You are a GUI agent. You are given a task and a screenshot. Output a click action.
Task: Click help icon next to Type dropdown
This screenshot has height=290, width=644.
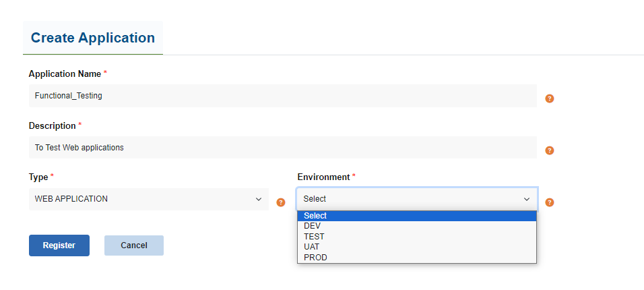pyautogui.click(x=282, y=202)
